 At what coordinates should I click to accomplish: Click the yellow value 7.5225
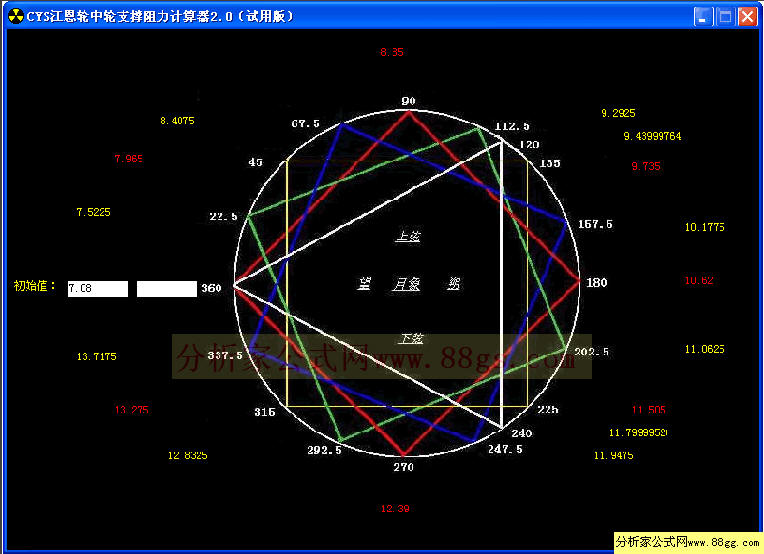(x=94, y=212)
